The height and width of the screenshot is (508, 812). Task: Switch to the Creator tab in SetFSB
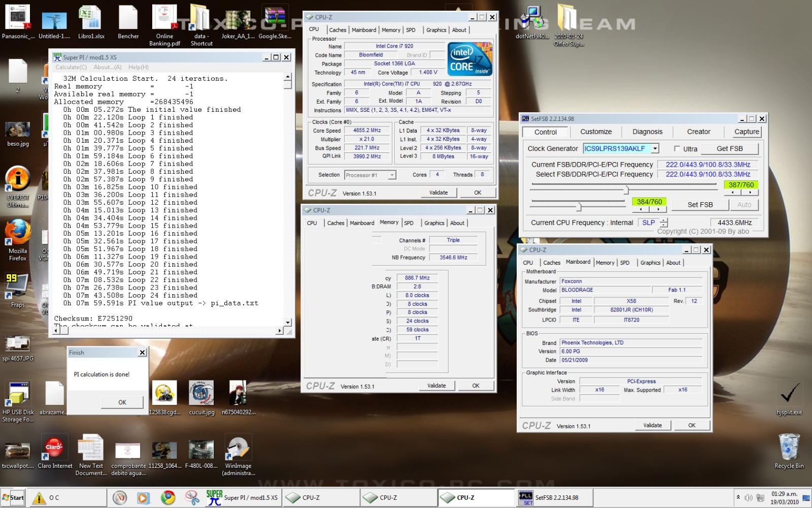pyautogui.click(x=699, y=132)
